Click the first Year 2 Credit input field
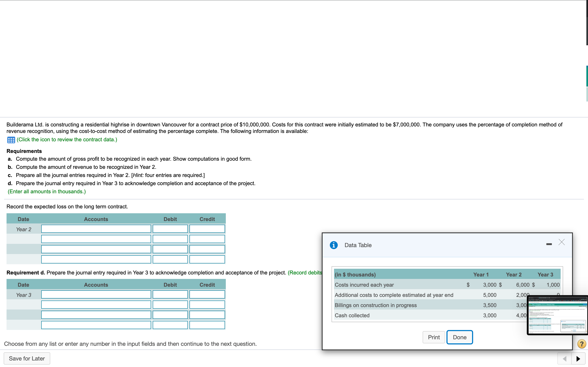 click(207, 229)
